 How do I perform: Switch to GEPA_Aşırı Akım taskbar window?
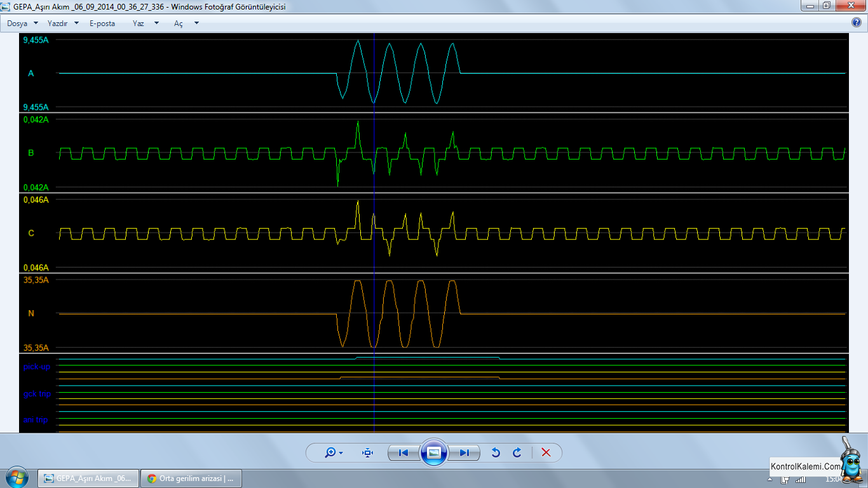pyautogui.click(x=88, y=478)
